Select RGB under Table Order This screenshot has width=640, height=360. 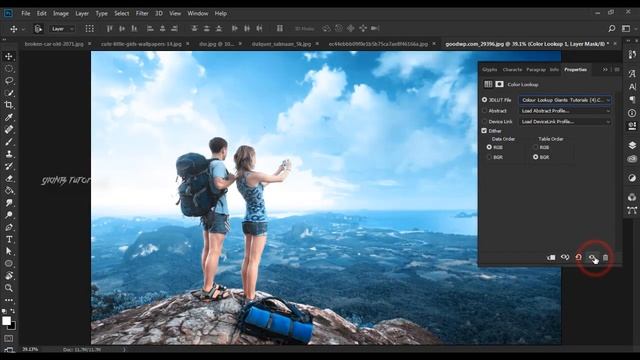(x=536, y=147)
